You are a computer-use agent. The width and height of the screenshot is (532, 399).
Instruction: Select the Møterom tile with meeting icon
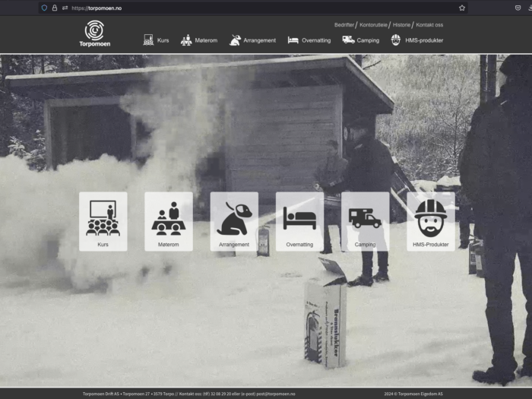tap(169, 222)
